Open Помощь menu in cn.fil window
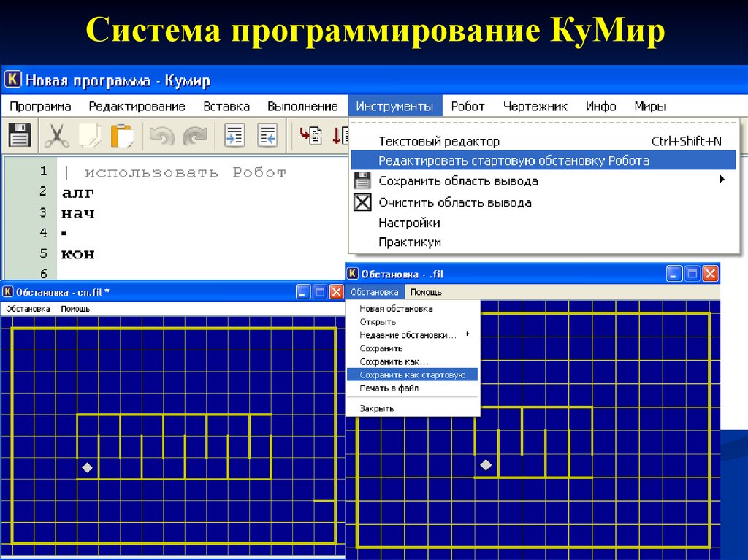Screen dimensions: 748x560 click(x=75, y=309)
